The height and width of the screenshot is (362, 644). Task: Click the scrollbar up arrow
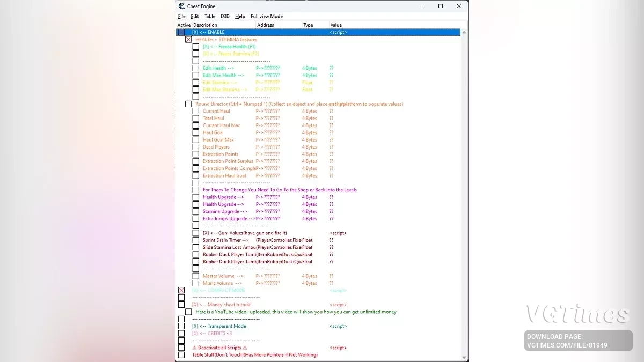[x=464, y=32]
